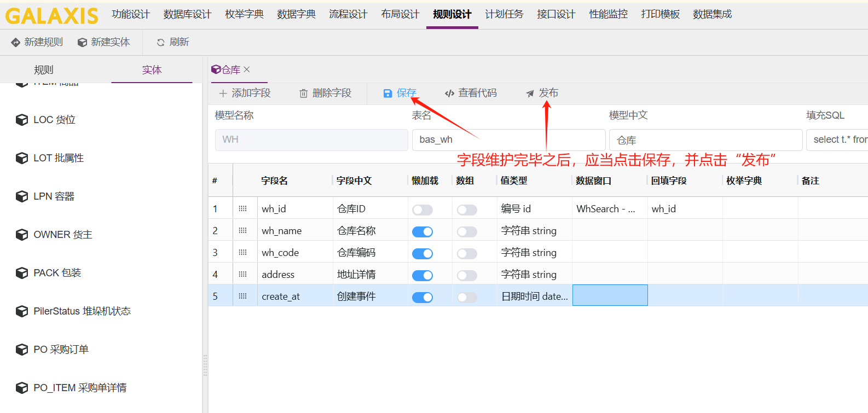Click drag handle icon of wh_name row
The height and width of the screenshot is (413, 868).
click(x=242, y=231)
